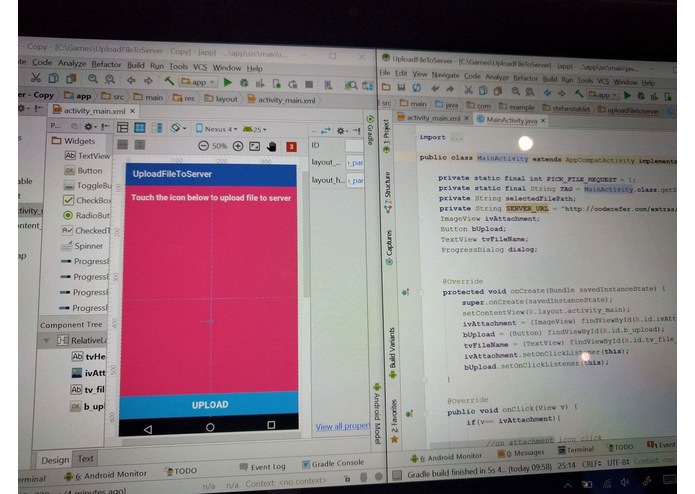
Task: Select CheckBox widget in the palette
Action: 87,200
